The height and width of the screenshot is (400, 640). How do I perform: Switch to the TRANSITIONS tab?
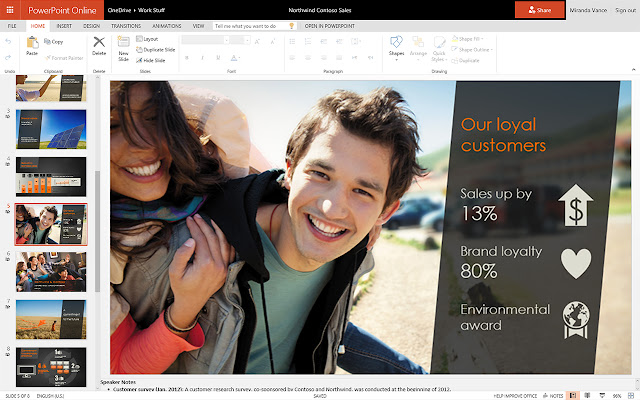click(x=126, y=25)
